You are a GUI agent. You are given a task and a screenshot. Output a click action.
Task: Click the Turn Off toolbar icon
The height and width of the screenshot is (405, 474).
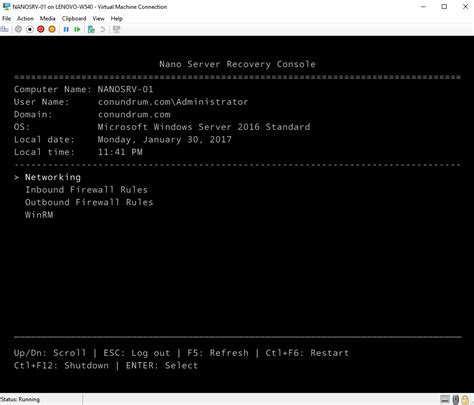point(30,29)
